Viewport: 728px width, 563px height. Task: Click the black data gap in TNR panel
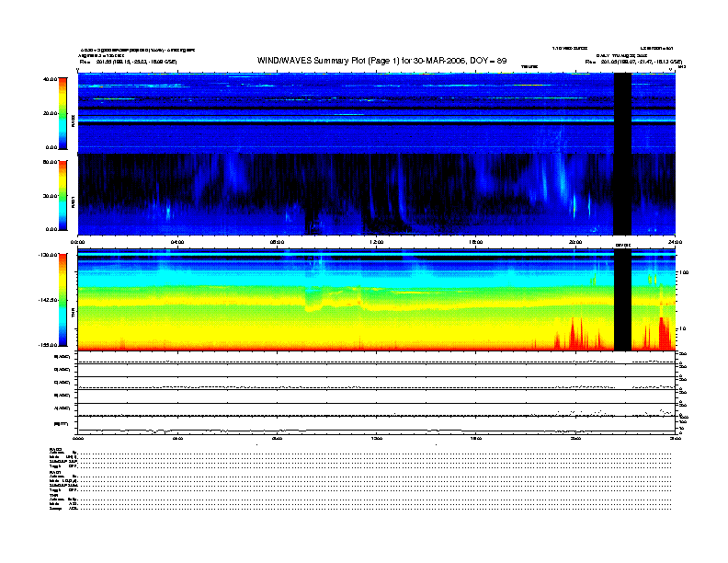pyautogui.click(x=622, y=300)
